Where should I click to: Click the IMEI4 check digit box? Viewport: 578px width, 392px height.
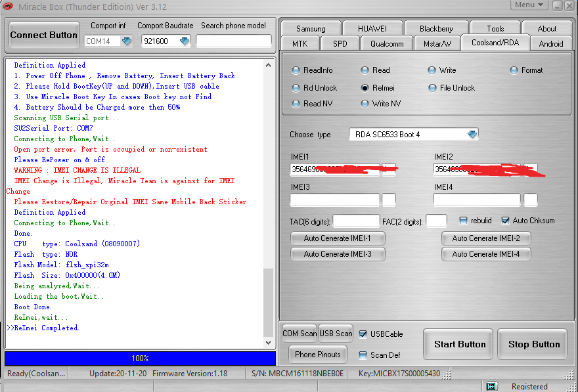pyautogui.click(x=531, y=200)
